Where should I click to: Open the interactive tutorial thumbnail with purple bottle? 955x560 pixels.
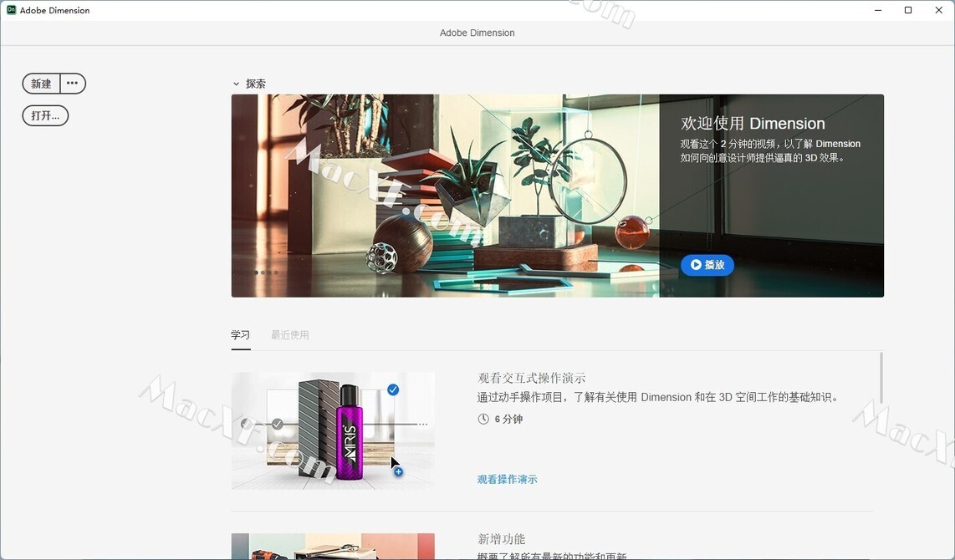pyautogui.click(x=333, y=431)
